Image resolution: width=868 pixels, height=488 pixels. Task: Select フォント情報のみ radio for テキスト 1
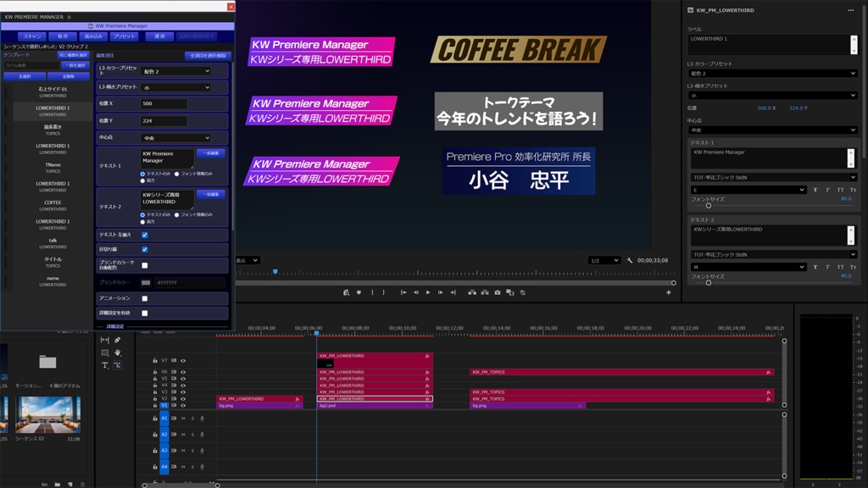click(177, 174)
